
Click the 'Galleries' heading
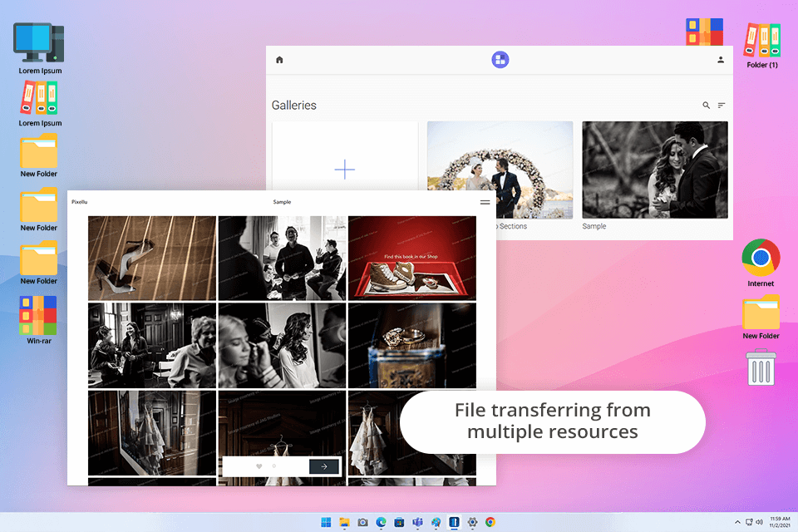[x=294, y=106]
